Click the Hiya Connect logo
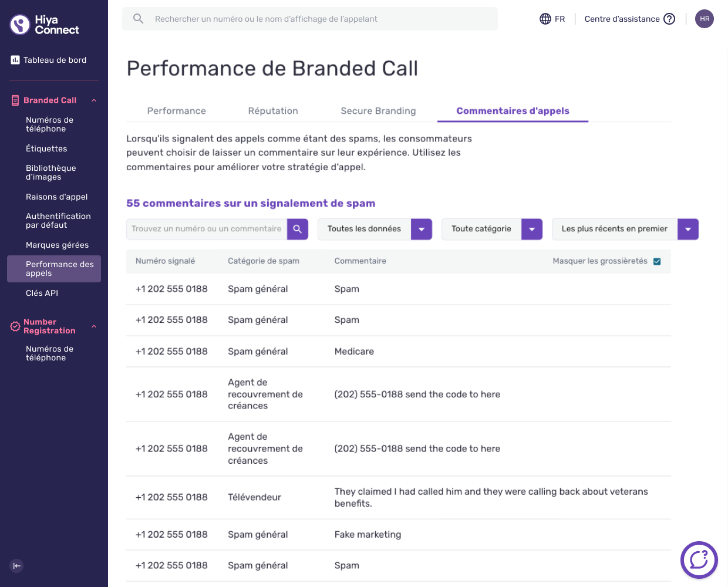 click(45, 25)
